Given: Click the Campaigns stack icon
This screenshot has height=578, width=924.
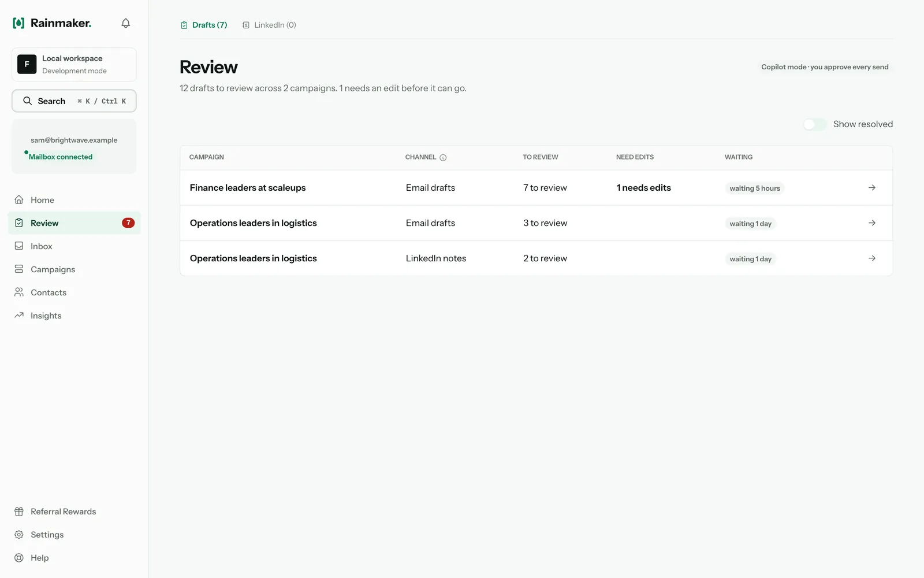Looking at the screenshot, I should click(19, 269).
